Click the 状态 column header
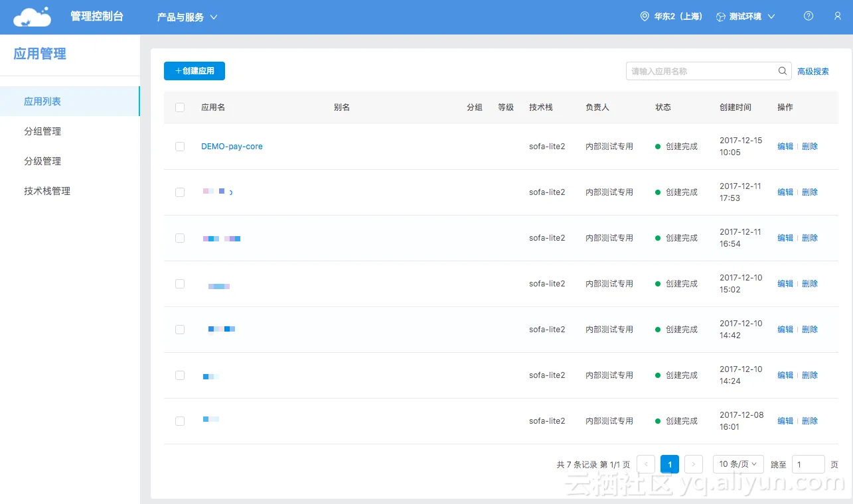 click(x=663, y=107)
